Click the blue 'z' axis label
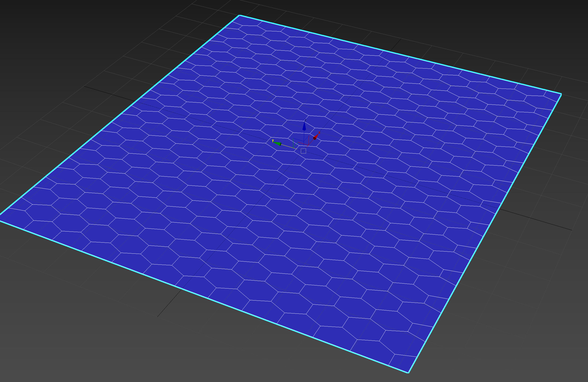This screenshot has width=588, height=382. point(305,120)
